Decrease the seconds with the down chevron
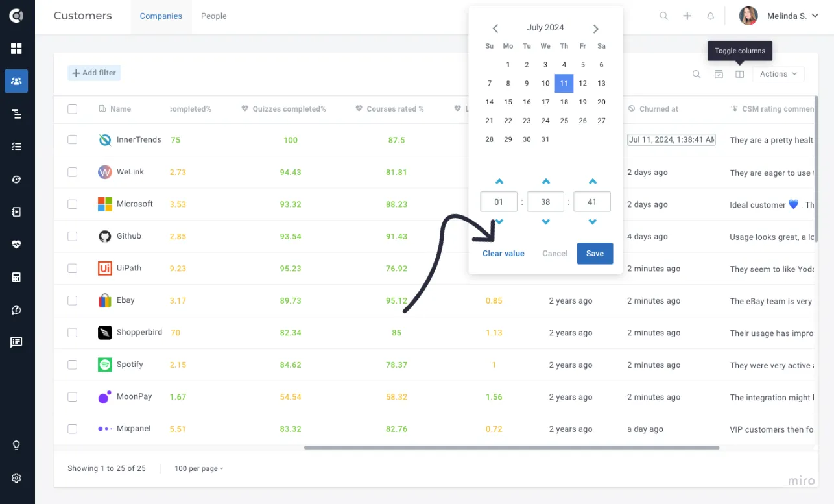This screenshot has height=504, width=834. click(592, 222)
